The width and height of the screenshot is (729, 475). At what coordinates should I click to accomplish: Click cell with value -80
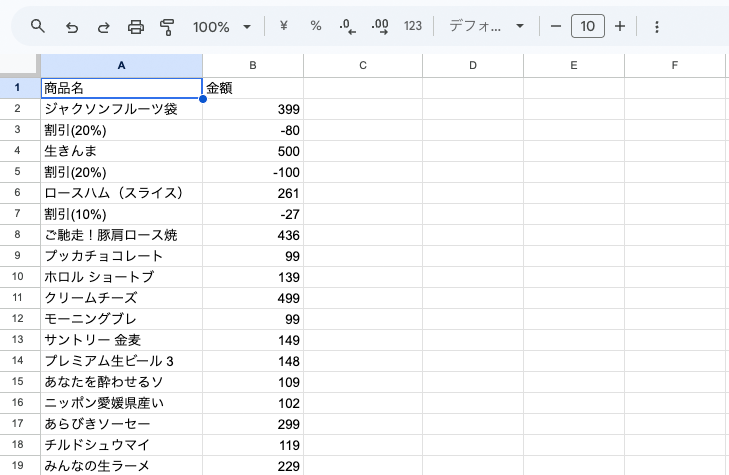[x=253, y=130]
